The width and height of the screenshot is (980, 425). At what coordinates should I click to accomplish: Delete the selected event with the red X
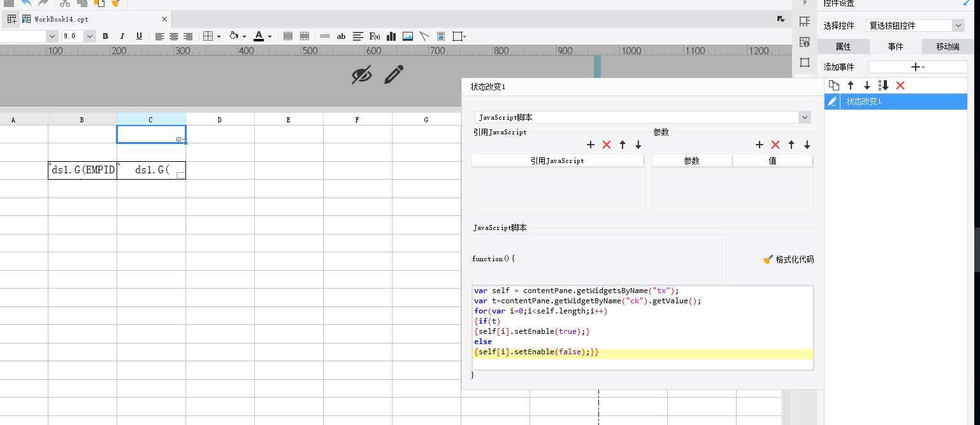point(900,85)
